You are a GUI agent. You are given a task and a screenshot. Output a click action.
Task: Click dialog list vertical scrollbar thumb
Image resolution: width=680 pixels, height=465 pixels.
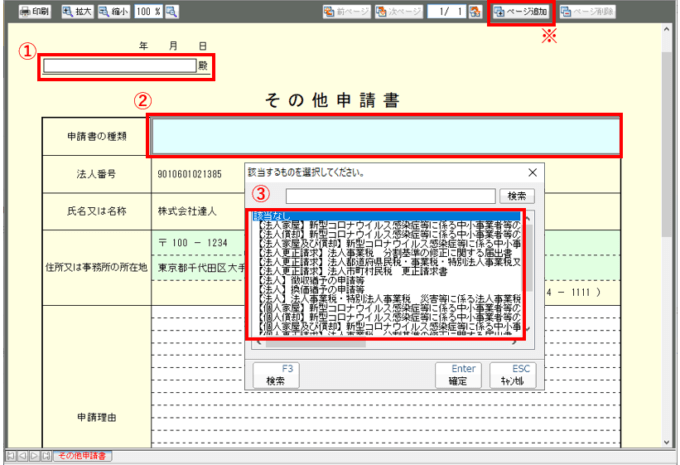529,258
